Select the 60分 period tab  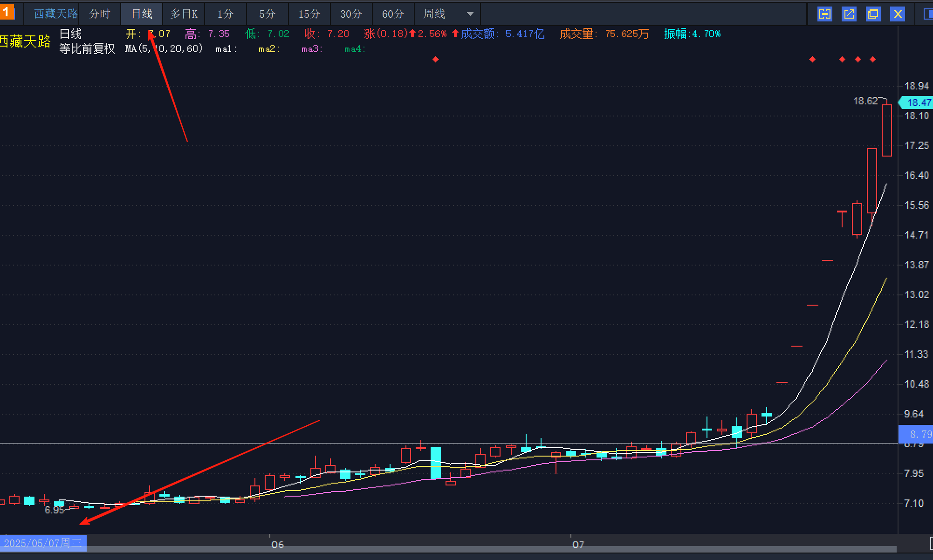[x=393, y=14]
